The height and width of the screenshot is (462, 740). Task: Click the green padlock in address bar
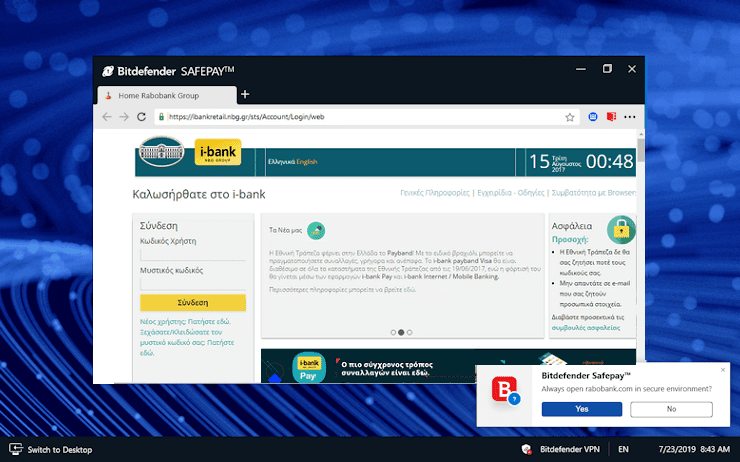click(161, 117)
